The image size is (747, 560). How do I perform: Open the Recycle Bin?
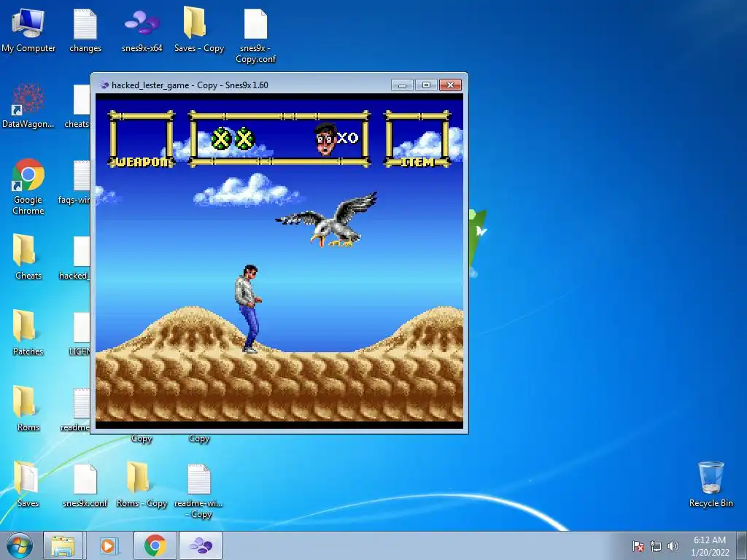pos(711,484)
